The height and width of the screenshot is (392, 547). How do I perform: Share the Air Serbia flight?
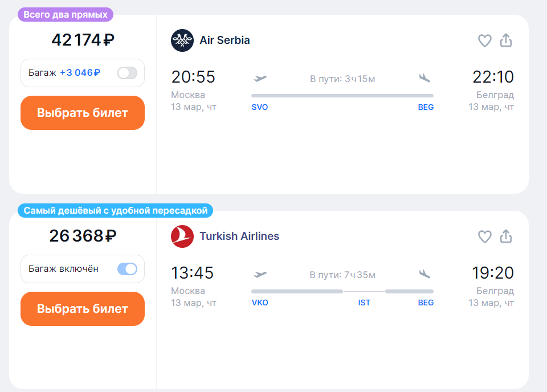pos(506,41)
